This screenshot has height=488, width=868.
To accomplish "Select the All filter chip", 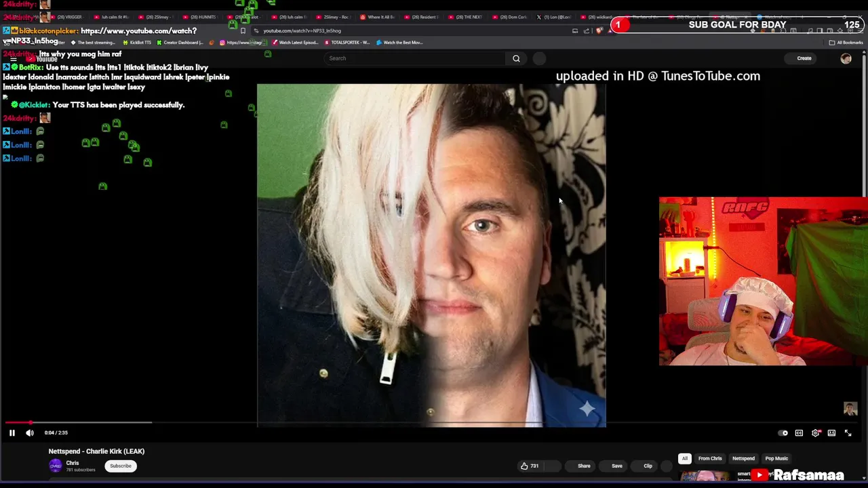I will point(685,459).
